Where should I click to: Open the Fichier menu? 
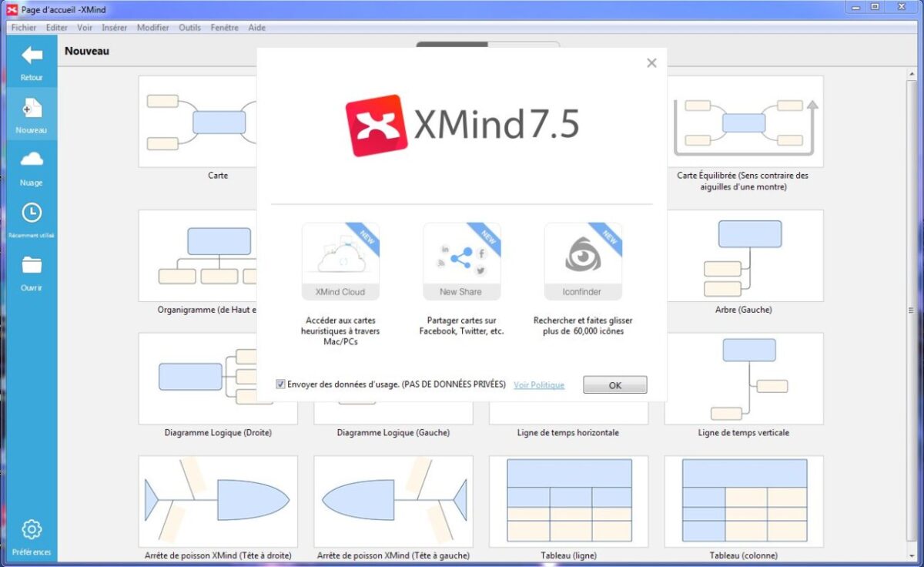click(x=23, y=27)
